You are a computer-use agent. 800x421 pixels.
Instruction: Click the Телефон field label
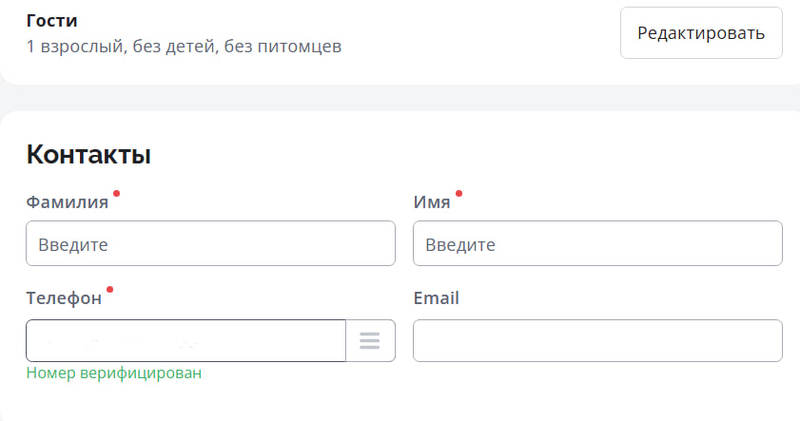64,298
